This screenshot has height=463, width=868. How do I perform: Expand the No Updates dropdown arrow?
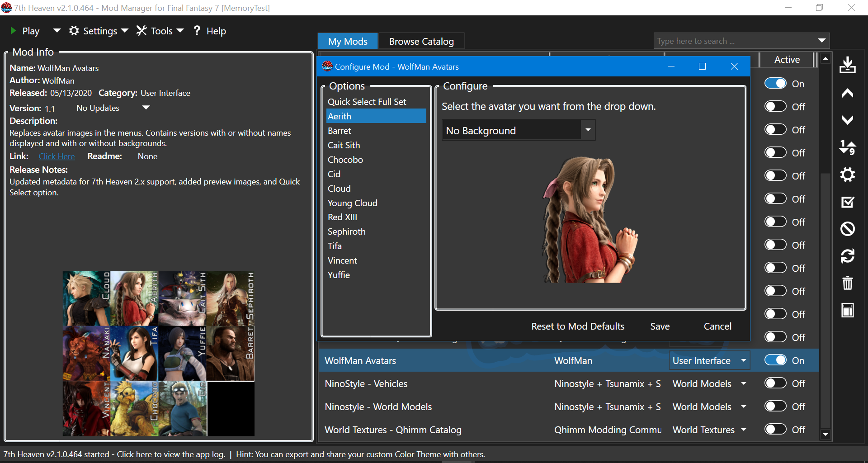146,108
